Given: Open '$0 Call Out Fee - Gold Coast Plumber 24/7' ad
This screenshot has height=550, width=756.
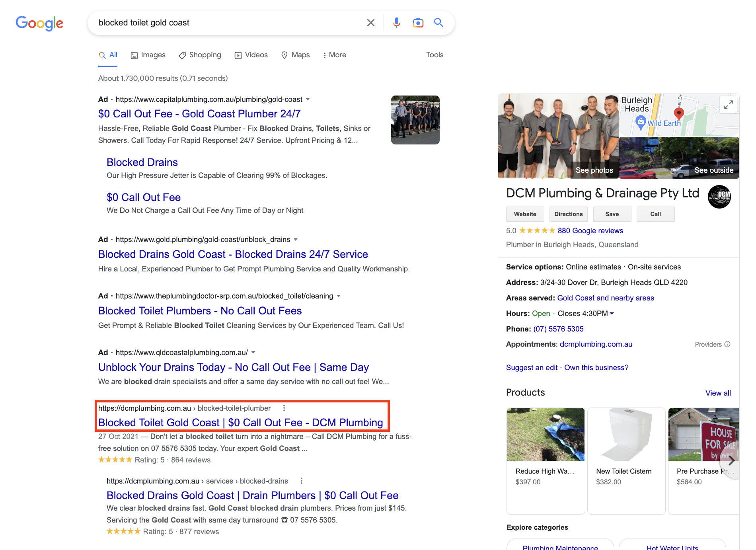Looking at the screenshot, I should (x=199, y=114).
